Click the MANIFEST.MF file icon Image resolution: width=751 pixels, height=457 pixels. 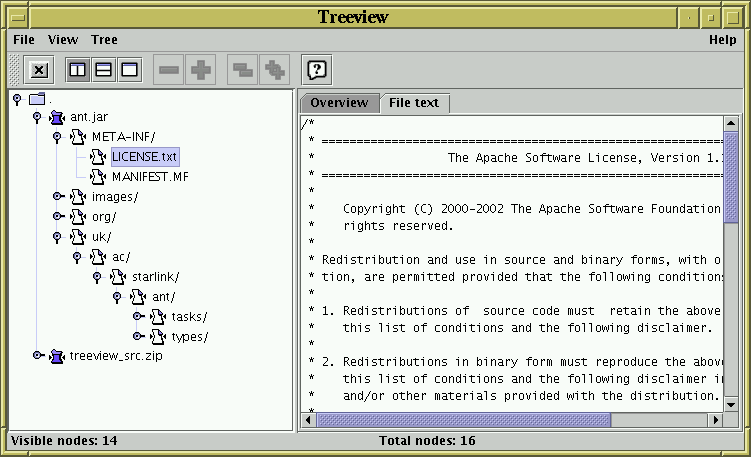[97, 177]
